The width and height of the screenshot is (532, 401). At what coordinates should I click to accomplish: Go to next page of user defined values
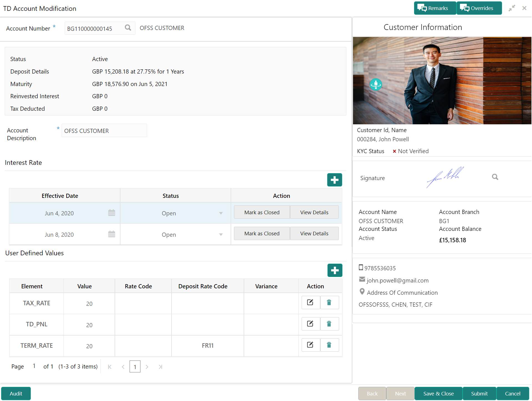[147, 367]
